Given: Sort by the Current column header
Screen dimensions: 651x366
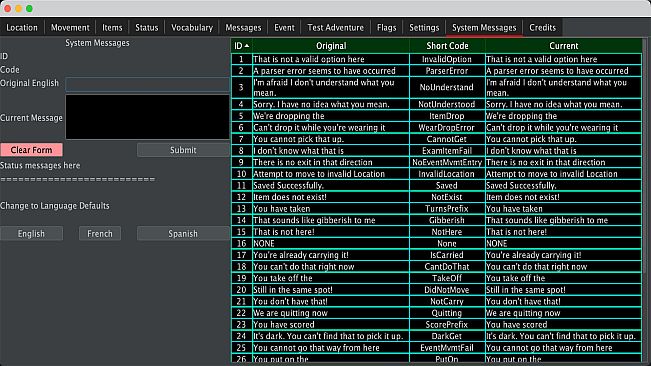Looking at the screenshot, I should click(563, 46).
